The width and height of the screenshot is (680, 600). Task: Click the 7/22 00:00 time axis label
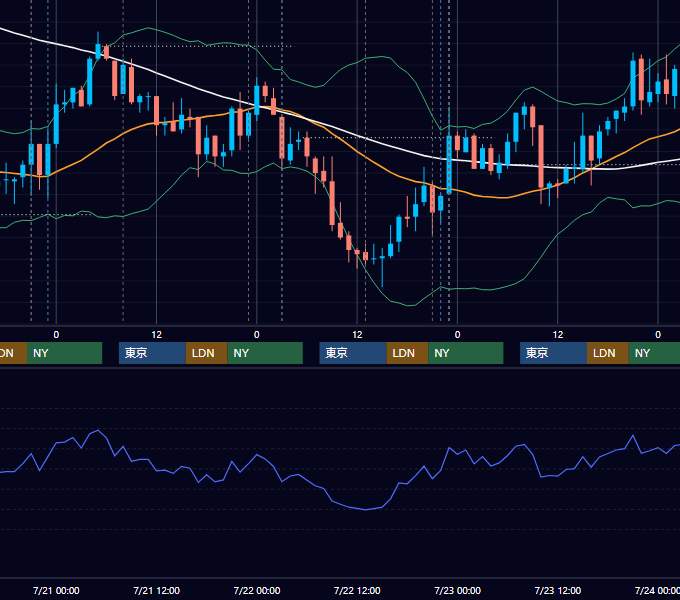click(x=257, y=590)
